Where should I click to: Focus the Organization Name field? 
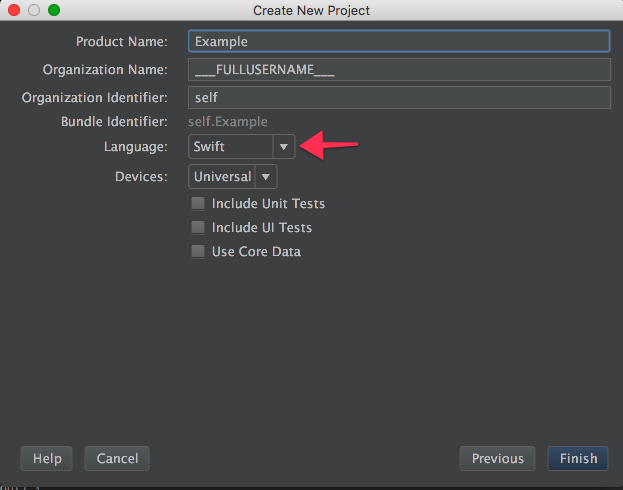[399, 70]
